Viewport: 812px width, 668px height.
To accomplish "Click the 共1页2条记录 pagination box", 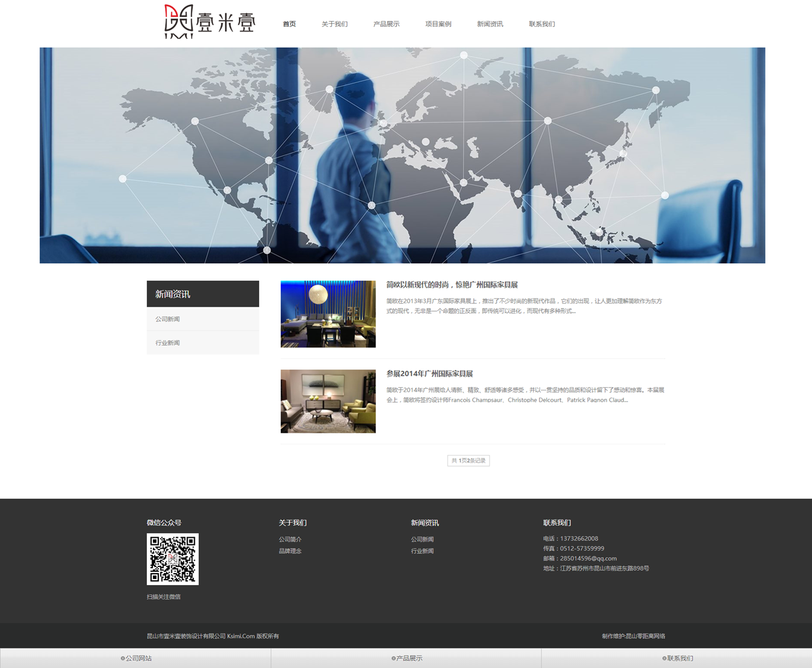I will [468, 461].
